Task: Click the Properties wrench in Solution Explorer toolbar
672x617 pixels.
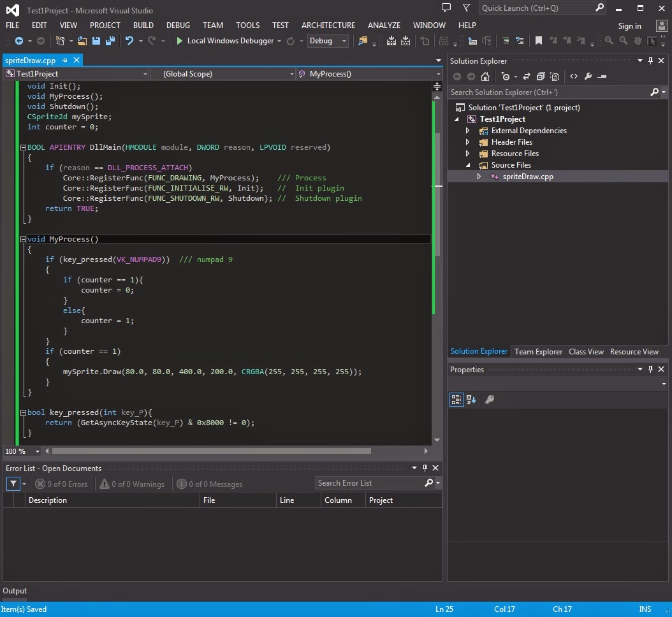Action: [x=588, y=76]
